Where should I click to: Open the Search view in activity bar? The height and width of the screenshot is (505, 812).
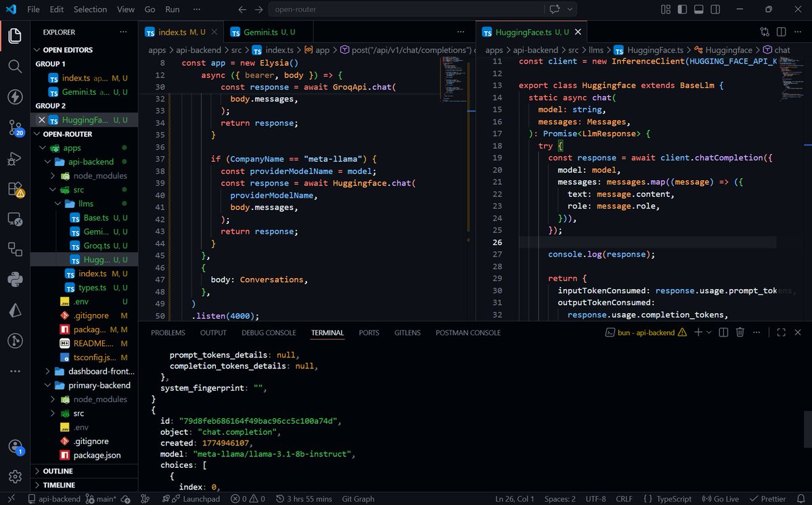(15, 66)
